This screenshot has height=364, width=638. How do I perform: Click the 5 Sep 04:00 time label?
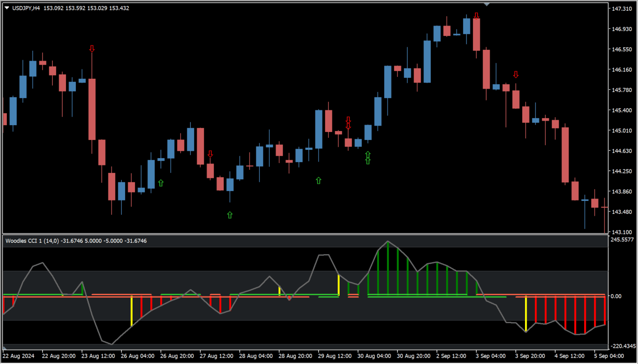pos(608,356)
